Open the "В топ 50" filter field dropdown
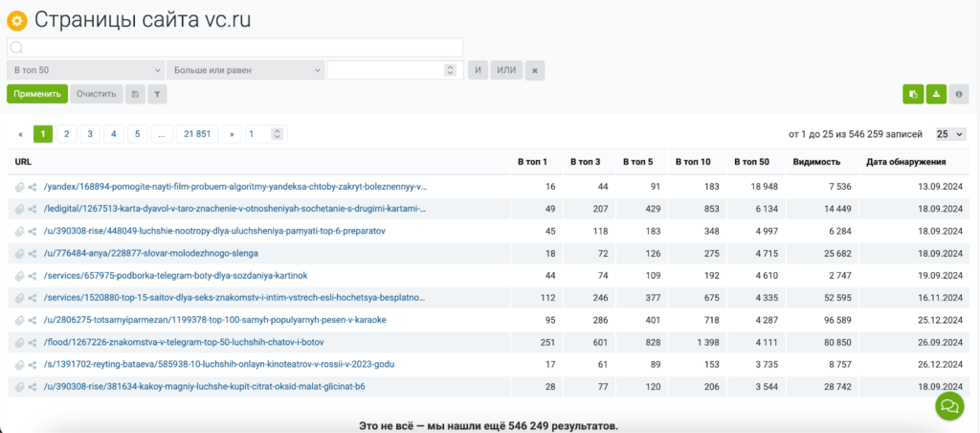This screenshot has height=433, width=980. pyautogui.click(x=85, y=70)
